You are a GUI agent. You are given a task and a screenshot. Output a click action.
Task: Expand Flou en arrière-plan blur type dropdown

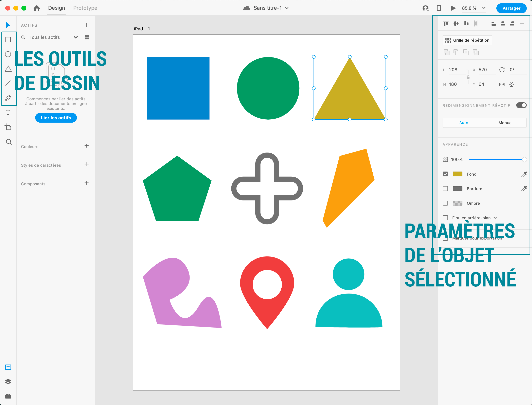495,218
